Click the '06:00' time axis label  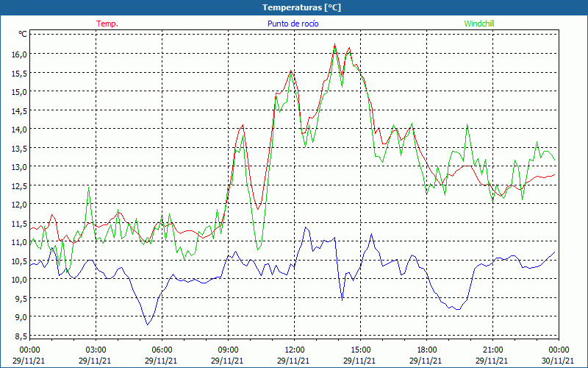162,350
